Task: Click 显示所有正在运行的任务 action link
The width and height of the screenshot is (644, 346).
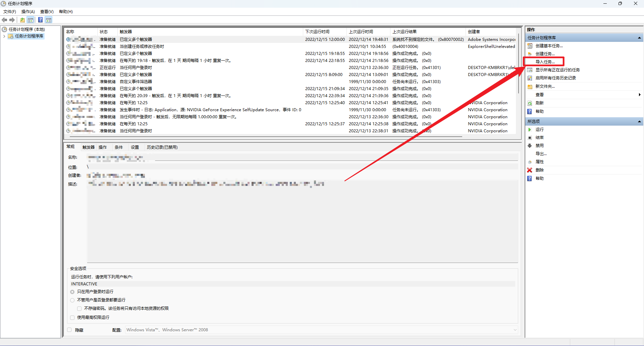Action: (x=557, y=70)
